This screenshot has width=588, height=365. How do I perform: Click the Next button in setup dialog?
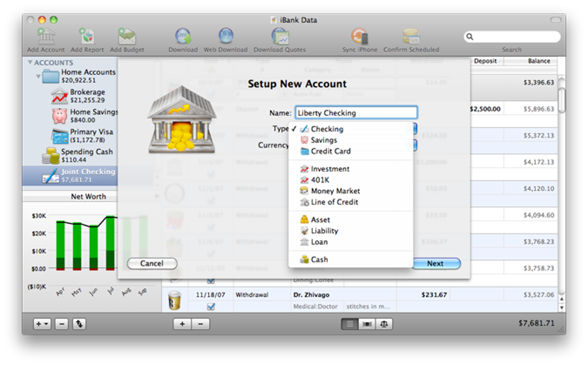[x=436, y=264]
